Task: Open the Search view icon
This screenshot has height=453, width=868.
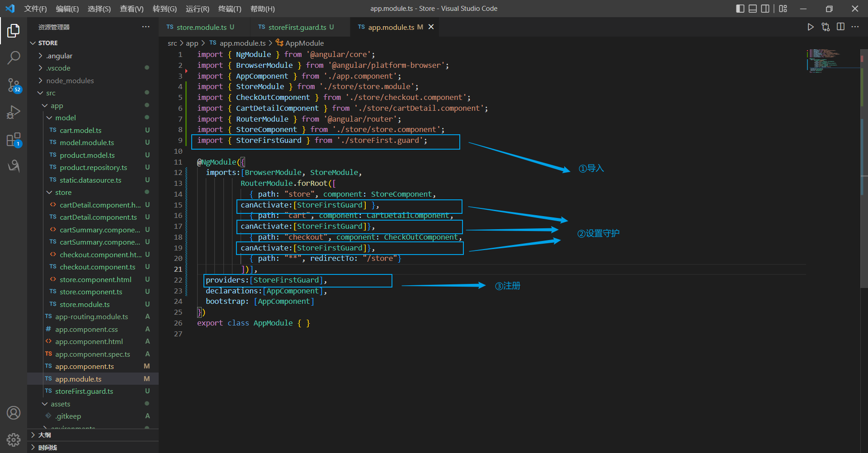Action: (x=14, y=57)
